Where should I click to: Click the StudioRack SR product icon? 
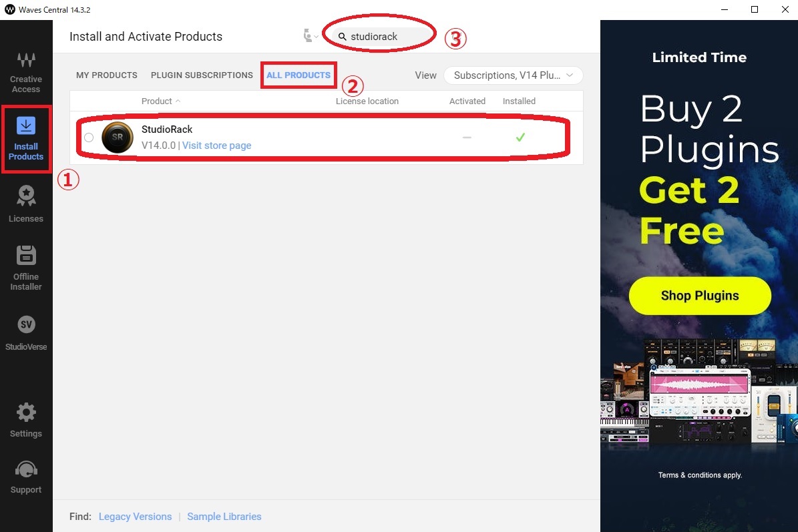118,138
